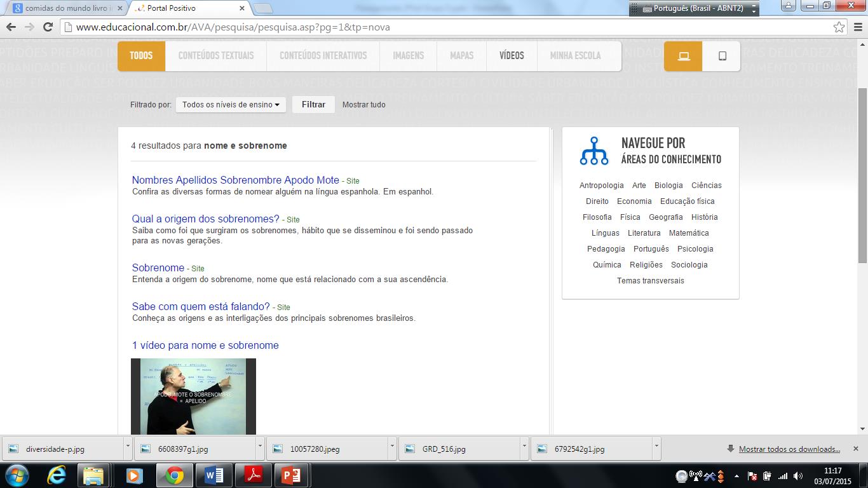This screenshot has width=868, height=488.
Task: Browse the Geografia knowledge area
Action: 666,217
